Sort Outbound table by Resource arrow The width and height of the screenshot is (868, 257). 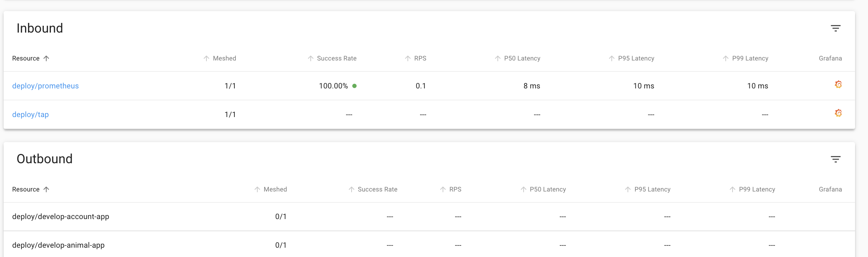pos(46,189)
